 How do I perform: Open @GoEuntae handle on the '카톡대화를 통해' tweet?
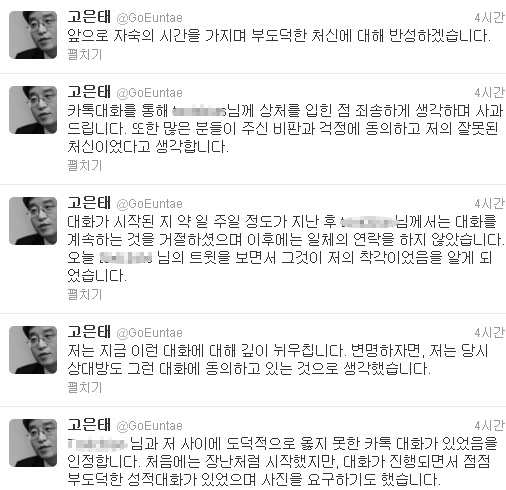pos(149,93)
